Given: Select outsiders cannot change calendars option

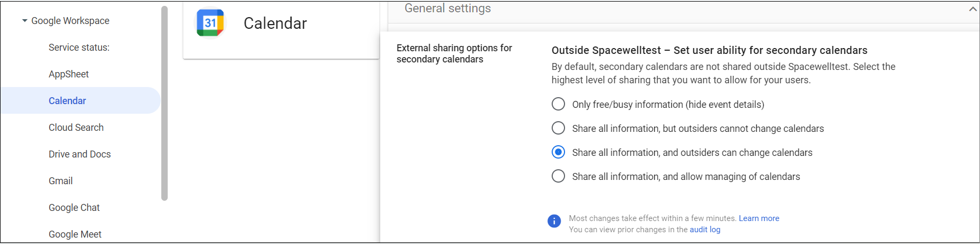Looking at the screenshot, I should point(558,128).
